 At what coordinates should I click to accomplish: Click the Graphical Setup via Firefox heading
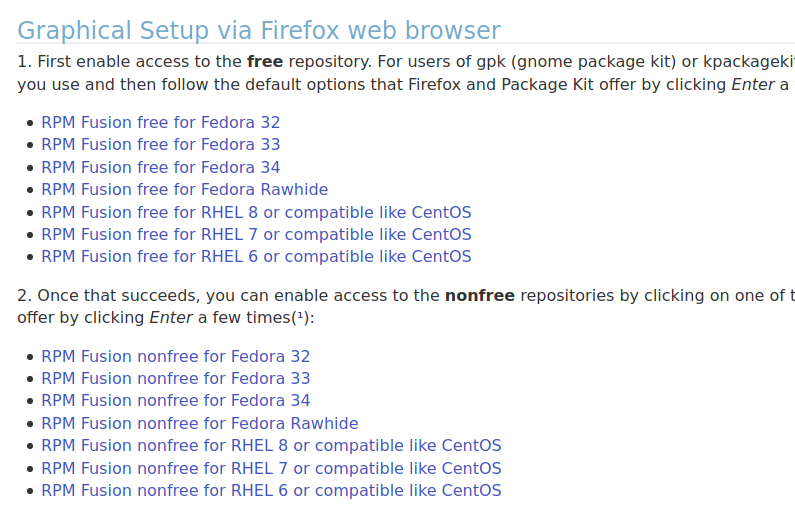tap(259, 30)
